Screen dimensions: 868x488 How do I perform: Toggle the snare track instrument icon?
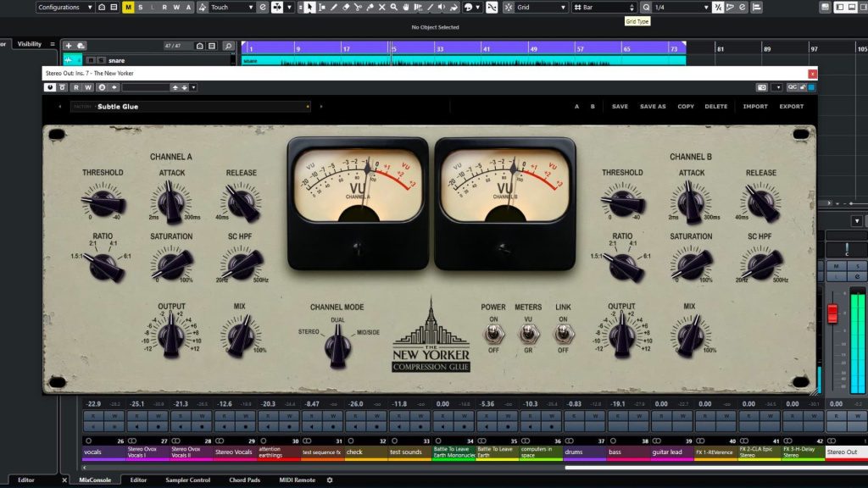click(69, 60)
